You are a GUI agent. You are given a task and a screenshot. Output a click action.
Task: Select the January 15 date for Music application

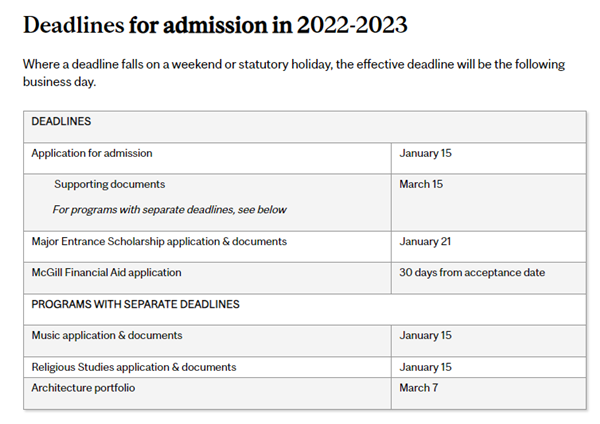425,335
